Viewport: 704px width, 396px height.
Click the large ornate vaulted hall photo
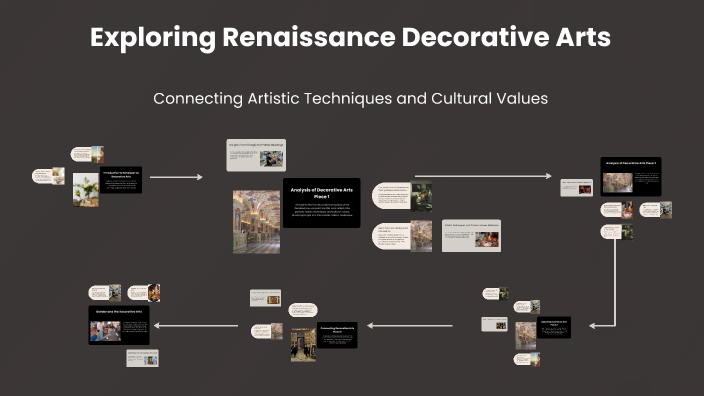coord(256,222)
